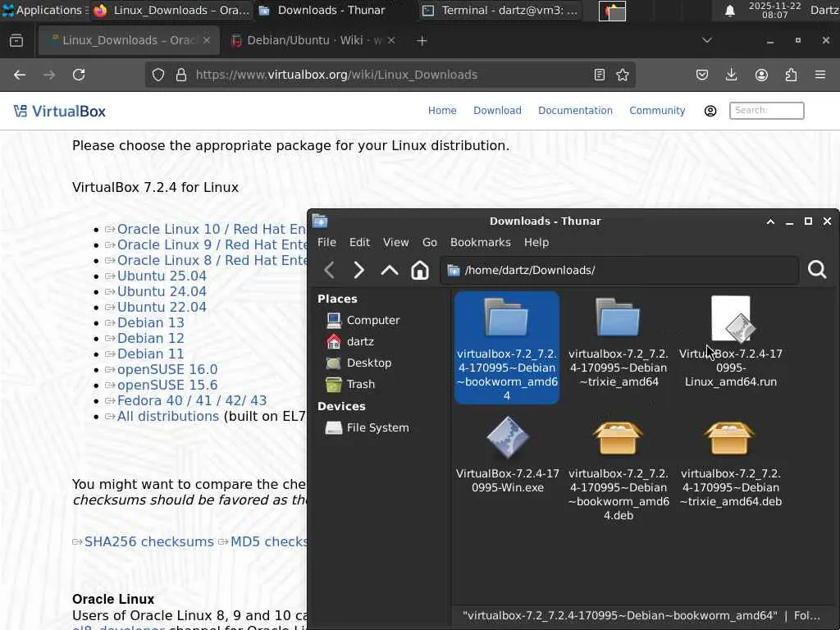This screenshot has width=840, height=630.
Task: Click the VirtualBox logo
Action: pyautogui.click(x=59, y=112)
